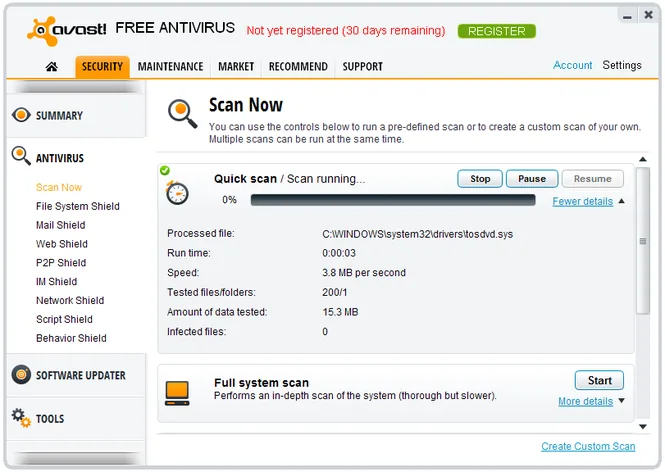Click the Quick scan stopwatch icon
This screenshot has height=472, width=665.
pos(177,193)
